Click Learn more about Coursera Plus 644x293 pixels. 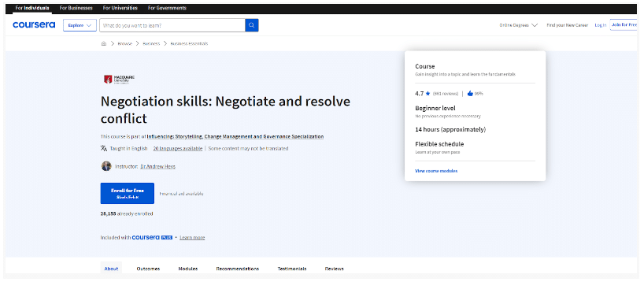click(192, 238)
